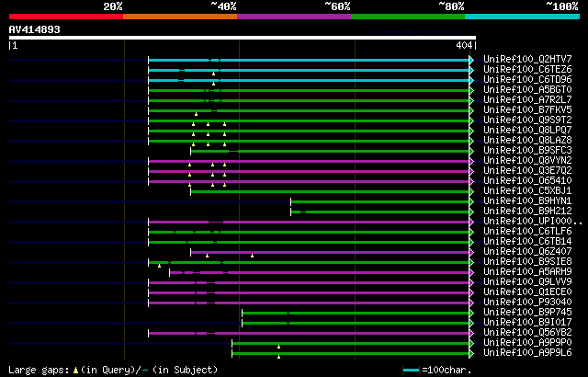Click the purple alignment bar of UniRef100_Q6Z407
The image size is (588, 377).
click(330, 253)
